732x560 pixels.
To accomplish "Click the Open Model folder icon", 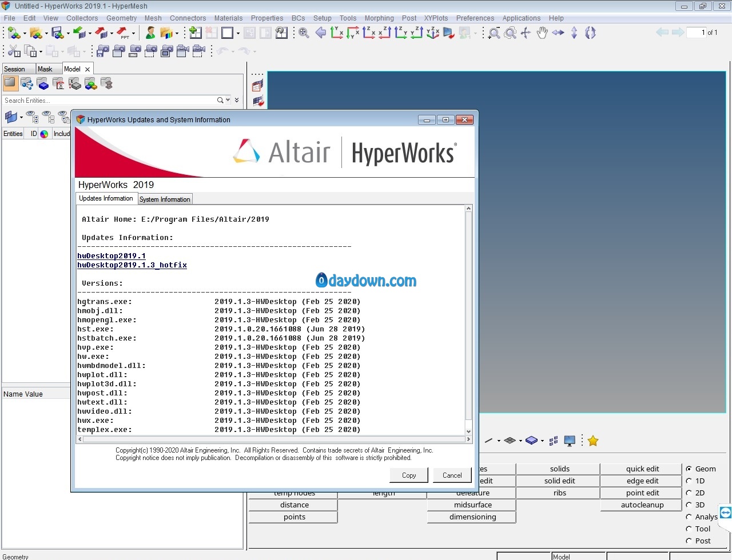I will [x=35, y=33].
